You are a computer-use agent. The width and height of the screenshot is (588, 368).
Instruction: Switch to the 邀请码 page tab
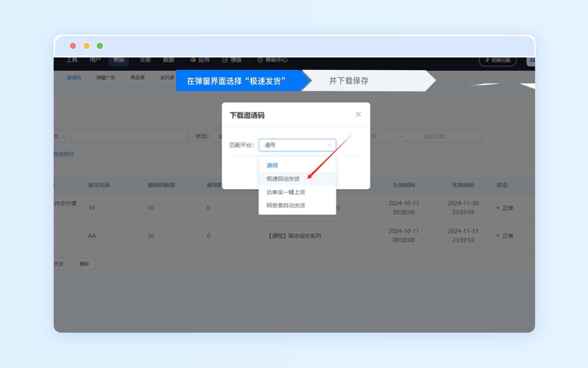pyautogui.click(x=73, y=78)
